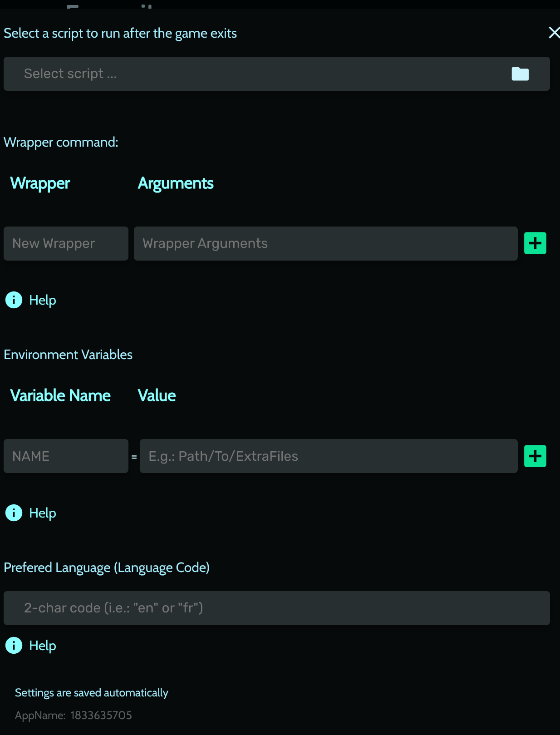Viewport: 560px width, 735px height.
Task: Click the Wrapper Arguments input field
Action: click(325, 244)
